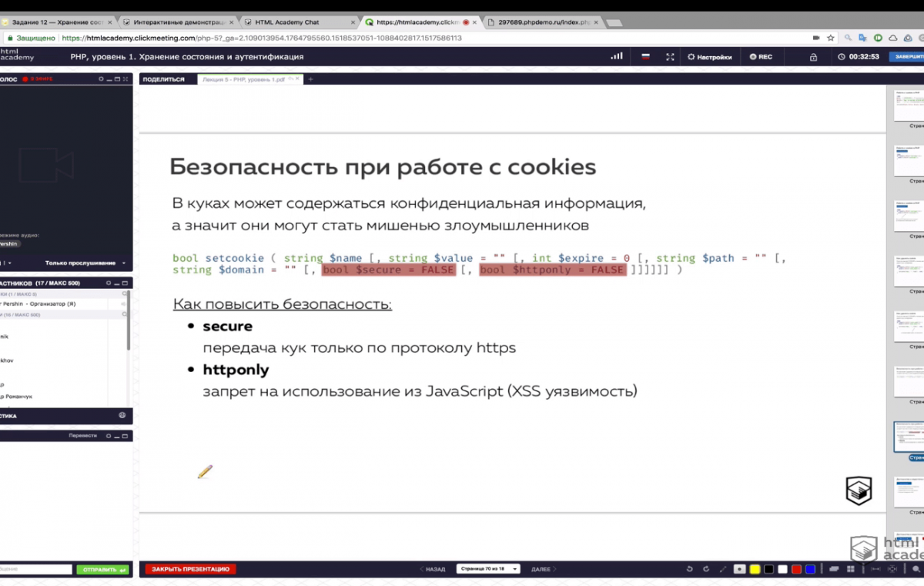Send chat message with ОТПРАВИТЬ
924x586 pixels.
[102, 570]
